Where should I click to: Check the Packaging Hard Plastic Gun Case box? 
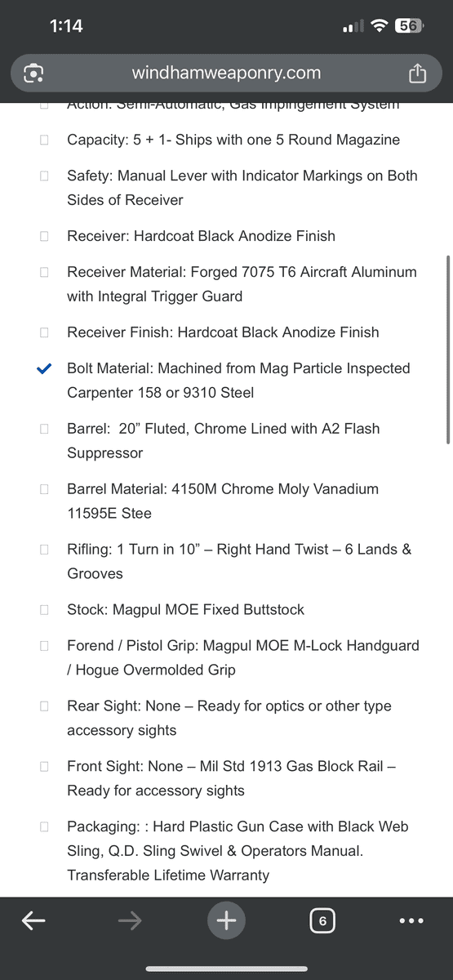pyautogui.click(x=44, y=827)
